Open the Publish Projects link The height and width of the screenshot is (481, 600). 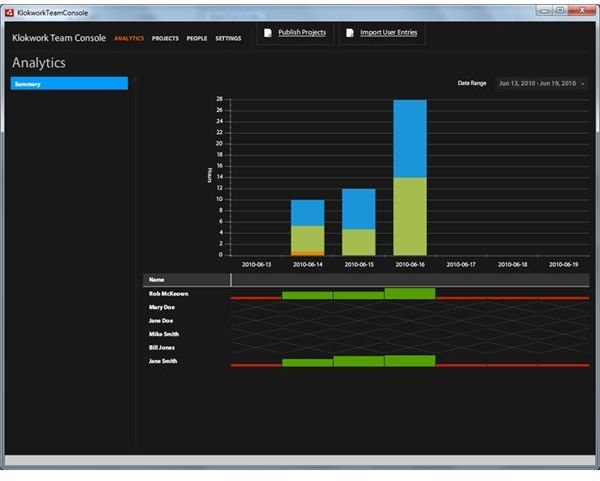coord(302,33)
